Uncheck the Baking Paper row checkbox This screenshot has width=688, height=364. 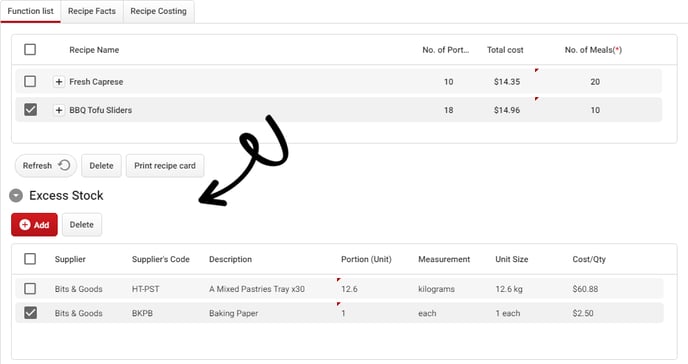point(30,313)
